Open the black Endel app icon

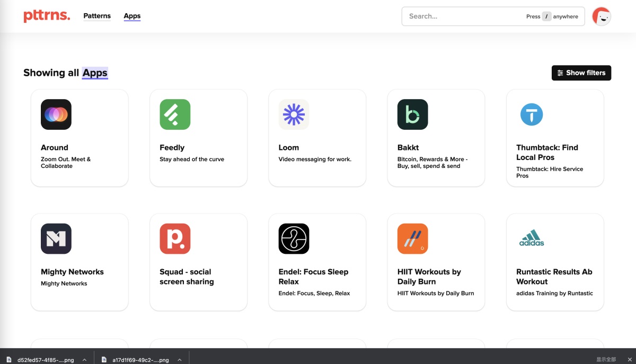[294, 239]
